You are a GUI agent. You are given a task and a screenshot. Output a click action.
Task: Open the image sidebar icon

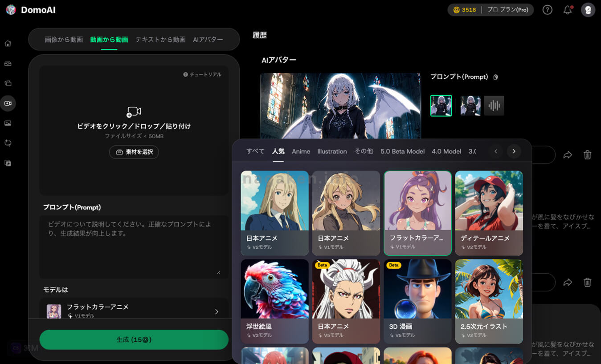pyautogui.click(x=8, y=123)
